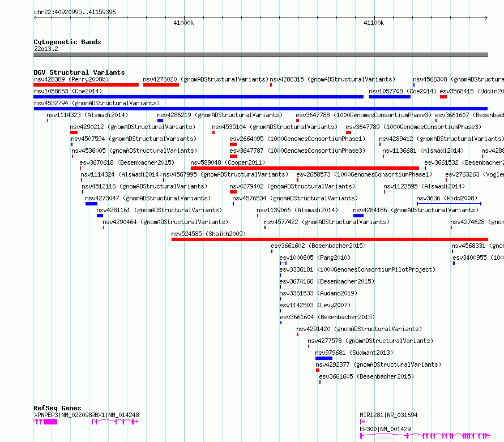
Task: Select the nsv4276020 gnomAD variant label
Action: [206, 79]
